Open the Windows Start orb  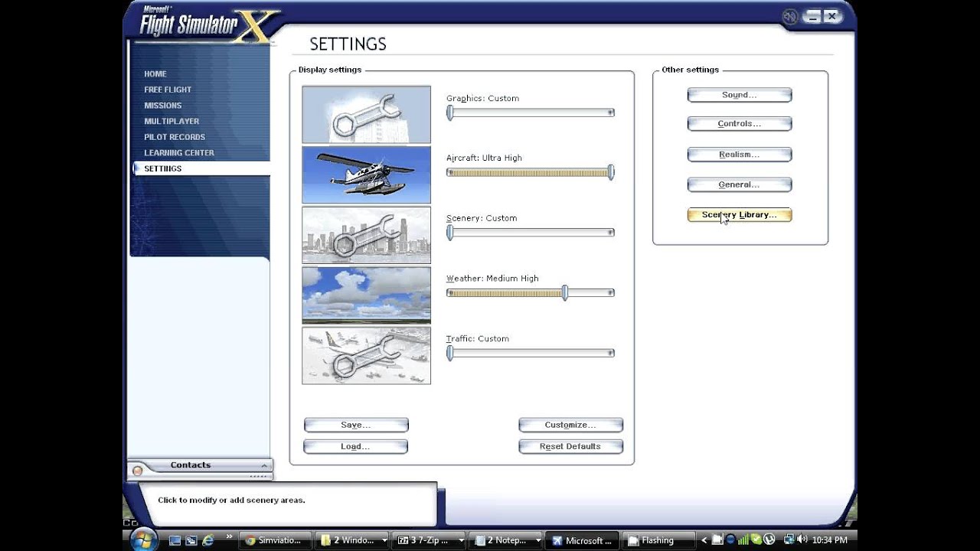tap(143, 540)
